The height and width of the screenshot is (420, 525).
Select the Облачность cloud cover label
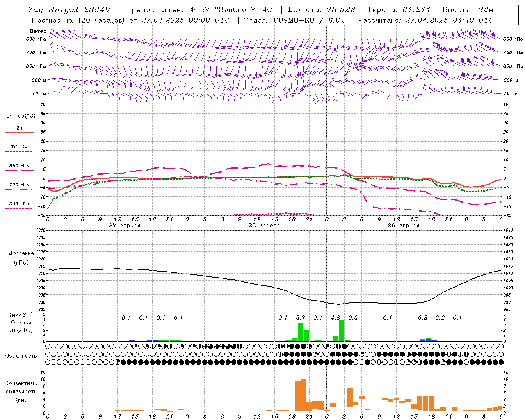point(21,356)
